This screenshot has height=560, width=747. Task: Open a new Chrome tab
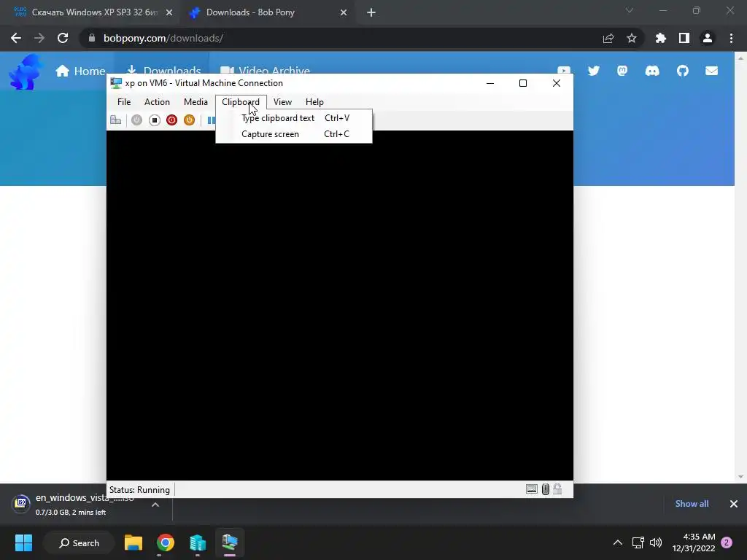click(x=371, y=13)
